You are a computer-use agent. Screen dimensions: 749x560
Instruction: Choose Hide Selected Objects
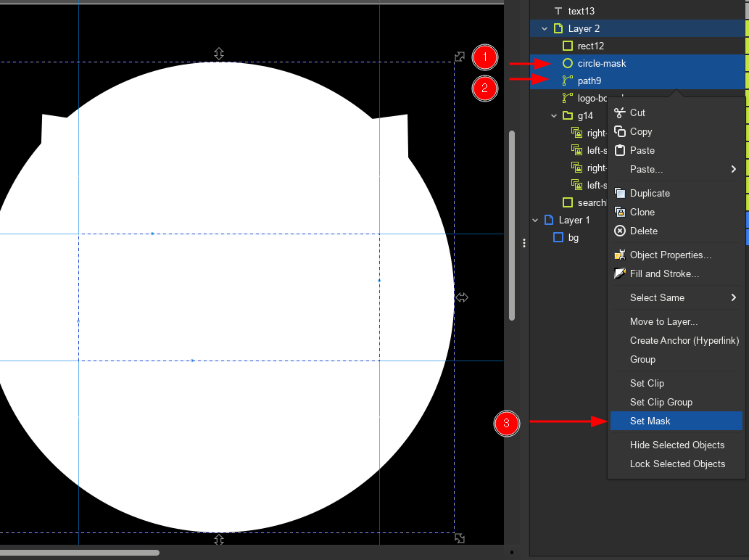pyautogui.click(x=676, y=445)
